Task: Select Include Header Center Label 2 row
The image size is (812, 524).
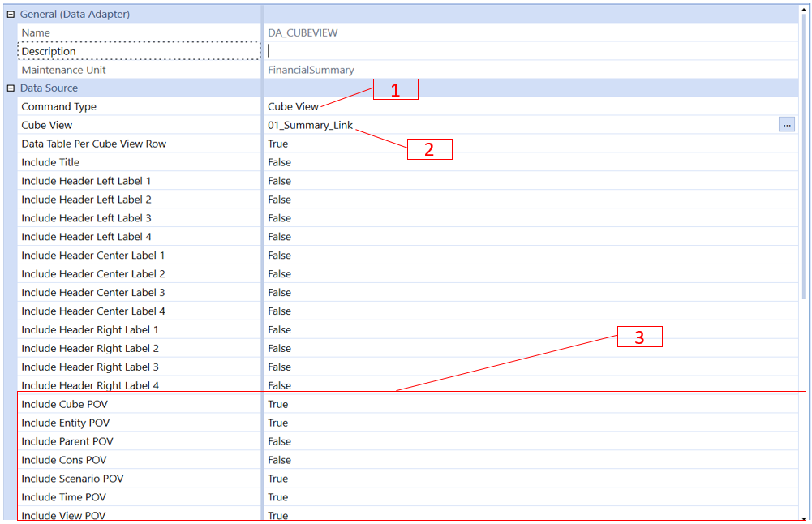Action: [93, 274]
